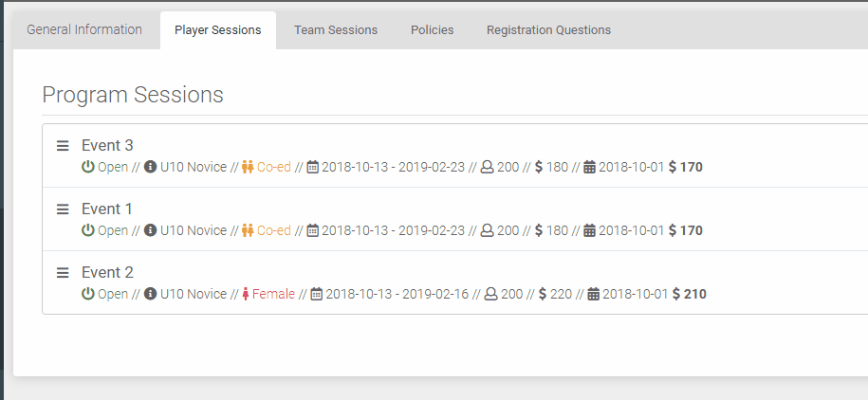Click the early-bird calendar icon in Event 2
The height and width of the screenshot is (400, 868).
tap(594, 294)
